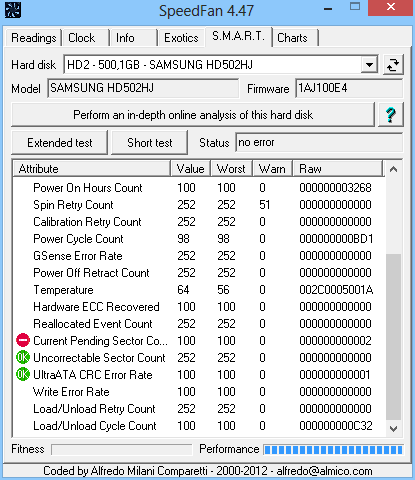415x480 pixels.
Task: Select the Power On Hours Count row
Action: coord(199,188)
